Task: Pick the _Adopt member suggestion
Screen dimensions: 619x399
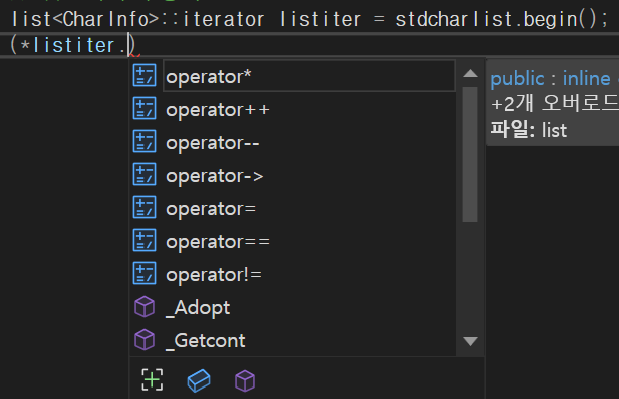Action: [x=293, y=307]
